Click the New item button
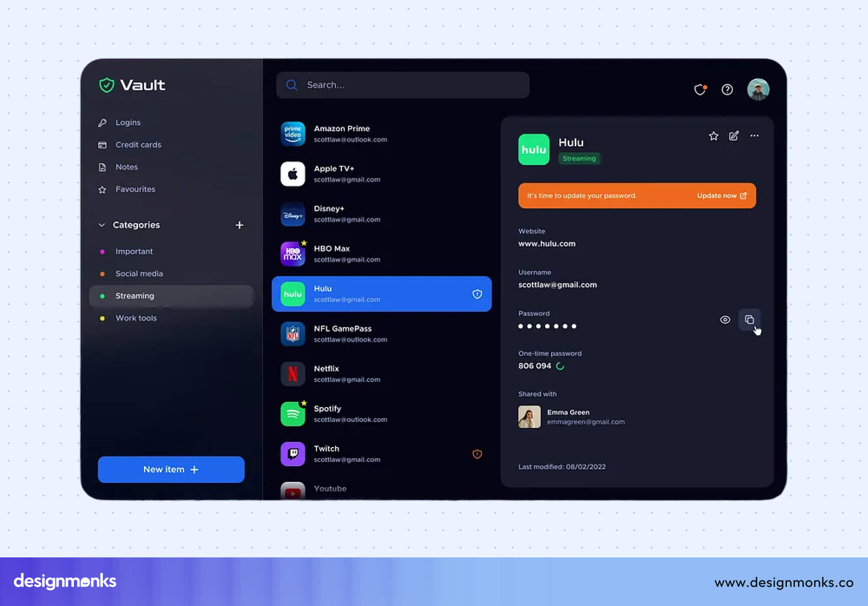This screenshot has height=606, width=868. click(171, 469)
